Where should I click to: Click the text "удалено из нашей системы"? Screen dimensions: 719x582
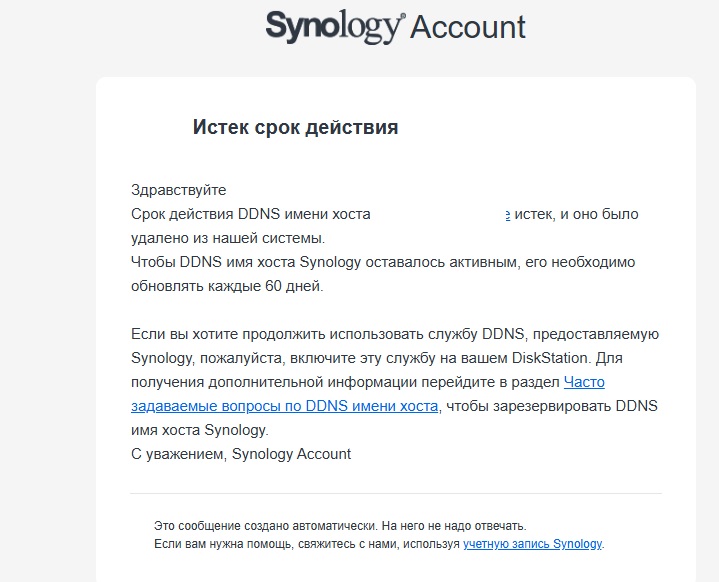(226, 238)
